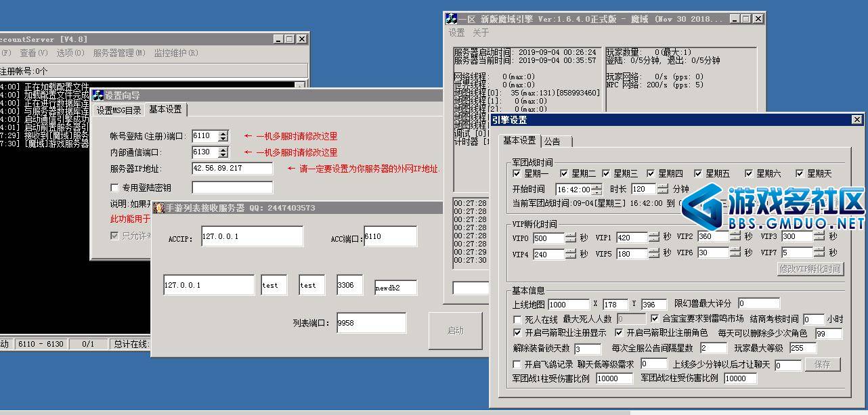Click the 修改VIP孵化时间 button
Image resolution: width=868 pixels, height=415 pixels.
click(x=810, y=268)
